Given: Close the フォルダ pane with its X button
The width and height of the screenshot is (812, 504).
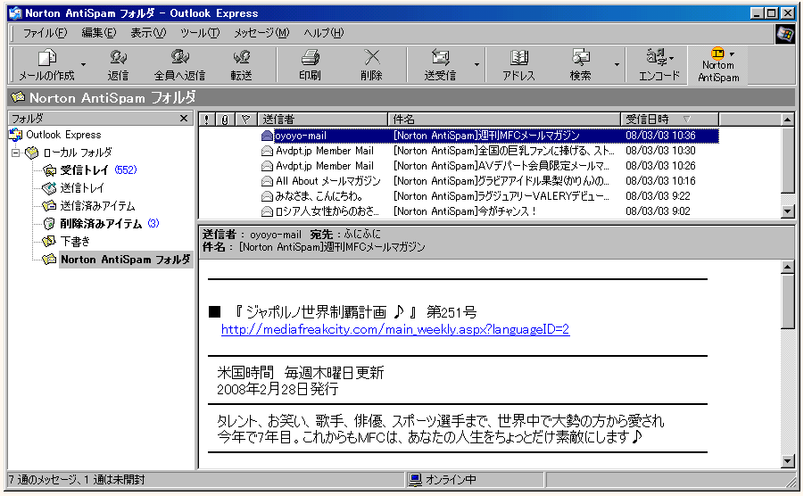Looking at the screenshot, I should click(183, 119).
